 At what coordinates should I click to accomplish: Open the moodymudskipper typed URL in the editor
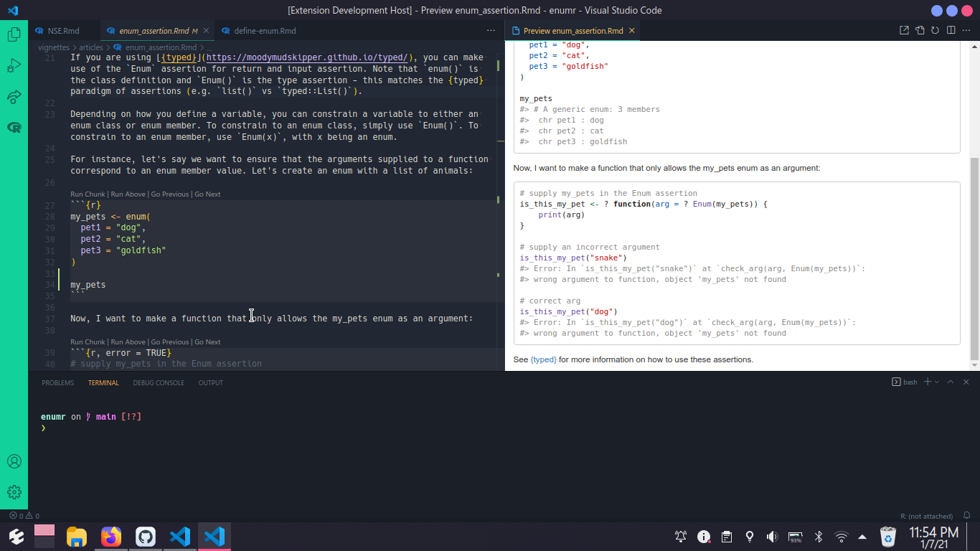click(308, 58)
